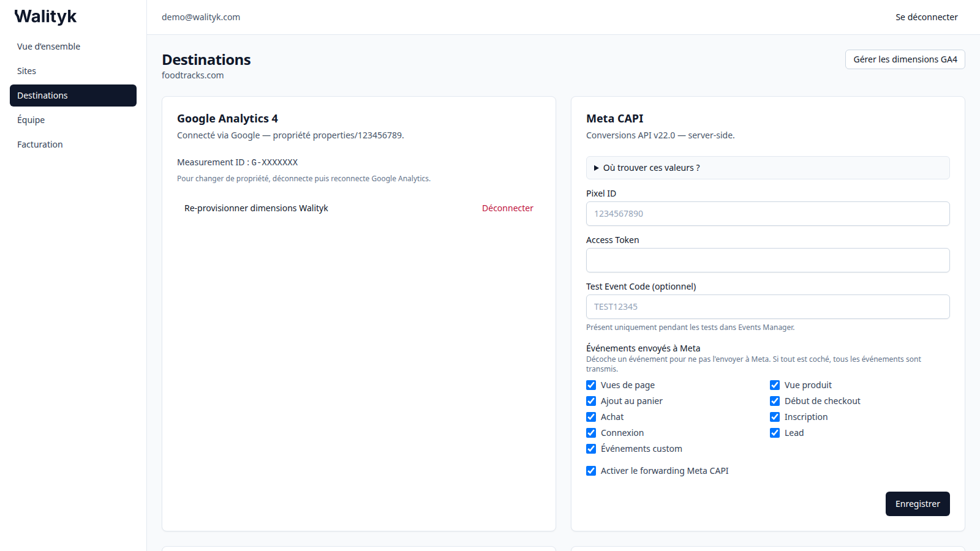Click Gérer les dimensions GA4 button

point(905,59)
